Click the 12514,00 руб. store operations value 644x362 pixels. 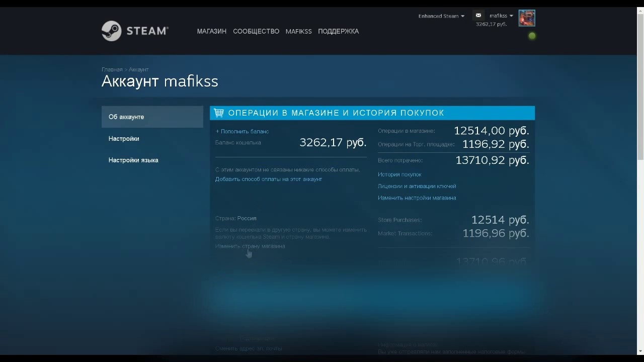[x=492, y=131]
